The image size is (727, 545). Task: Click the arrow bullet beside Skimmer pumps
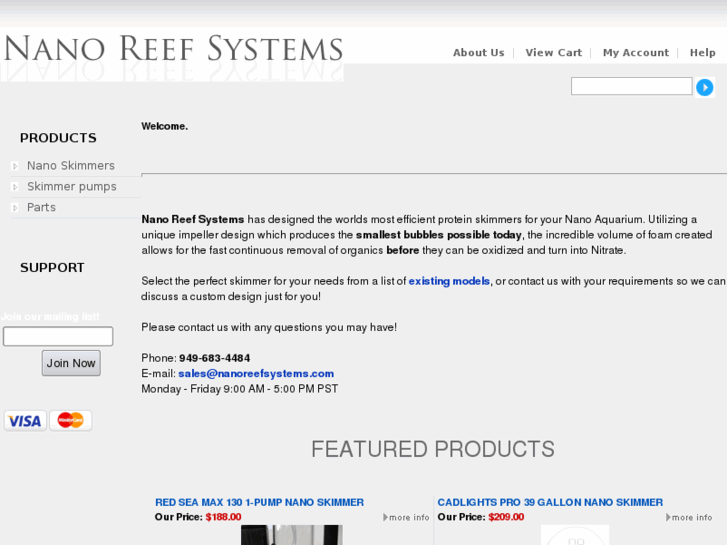(15, 187)
